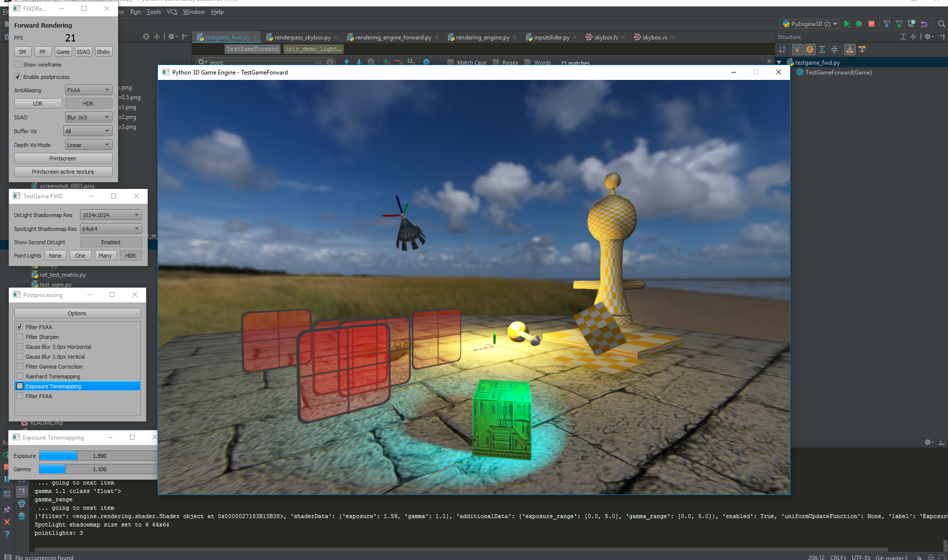Sort the structure alphabetically with the a-z icon

click(782, 49)
